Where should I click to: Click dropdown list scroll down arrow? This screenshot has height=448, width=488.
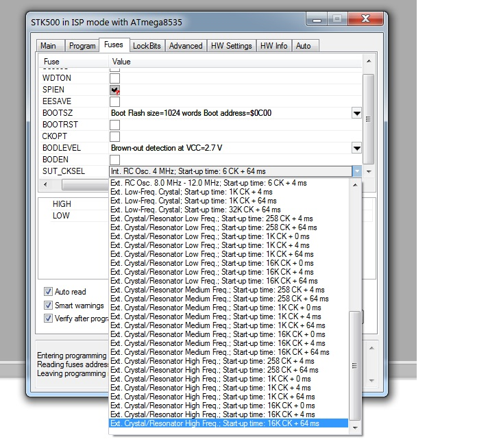coord(355,428)
